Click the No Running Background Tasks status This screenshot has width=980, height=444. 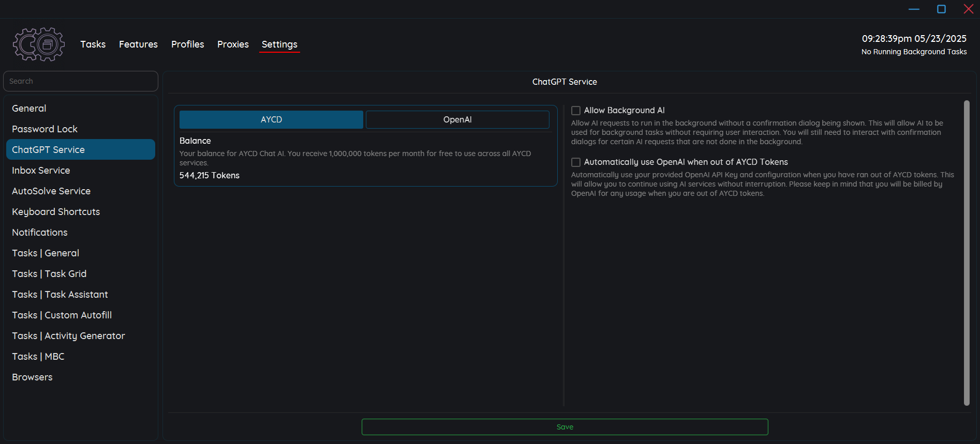click(x=914, y=52)
